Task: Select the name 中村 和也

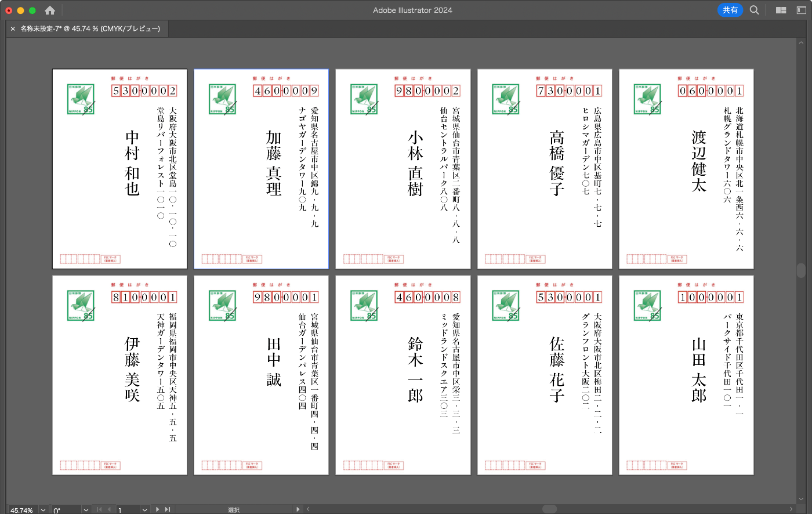Action: click(132, 162)
